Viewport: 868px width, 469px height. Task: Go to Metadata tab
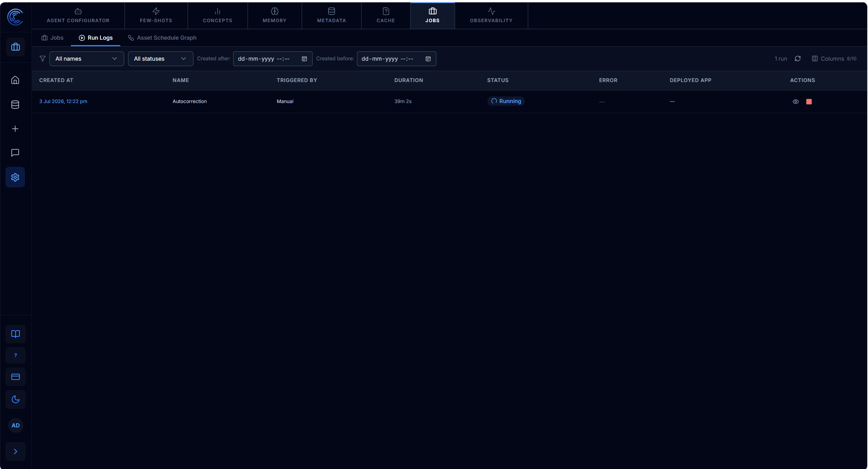[332, 16]
